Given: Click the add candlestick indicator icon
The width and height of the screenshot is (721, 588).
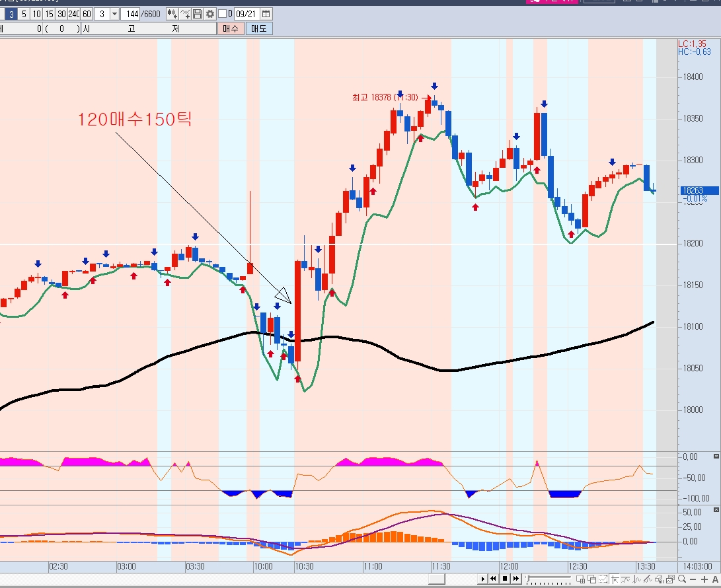Looking at the screenshot, I should [172, 13].
